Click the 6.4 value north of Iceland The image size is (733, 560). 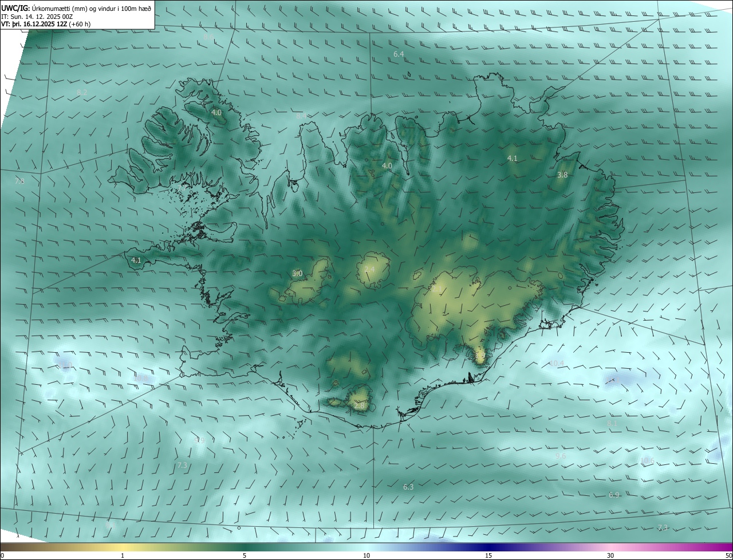click(399, 54)
